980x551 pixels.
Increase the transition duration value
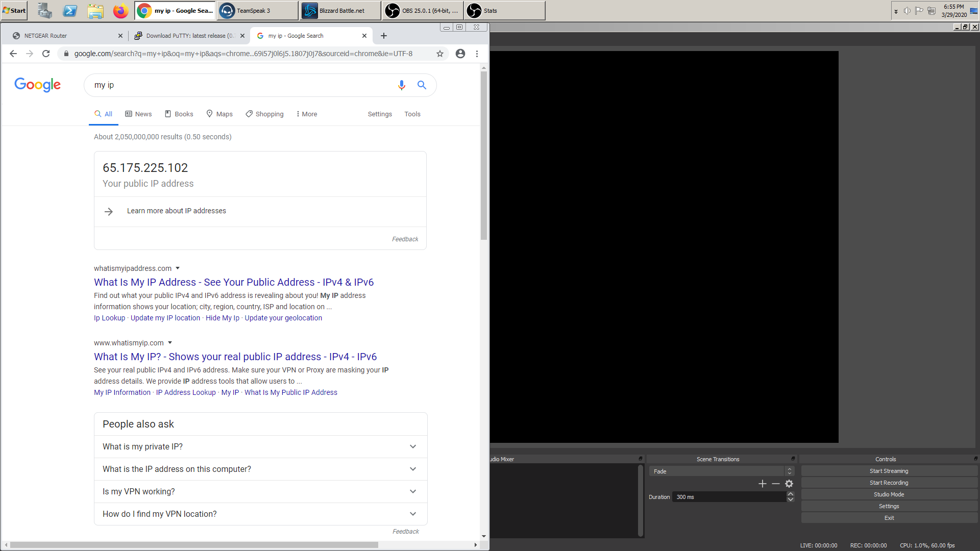pos(791,494)
